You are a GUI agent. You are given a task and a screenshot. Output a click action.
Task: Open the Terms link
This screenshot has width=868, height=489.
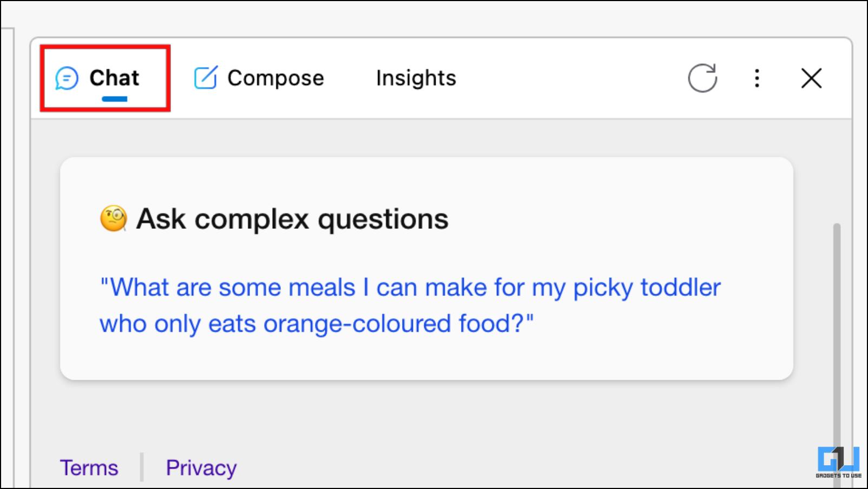[x=89, y=467]
